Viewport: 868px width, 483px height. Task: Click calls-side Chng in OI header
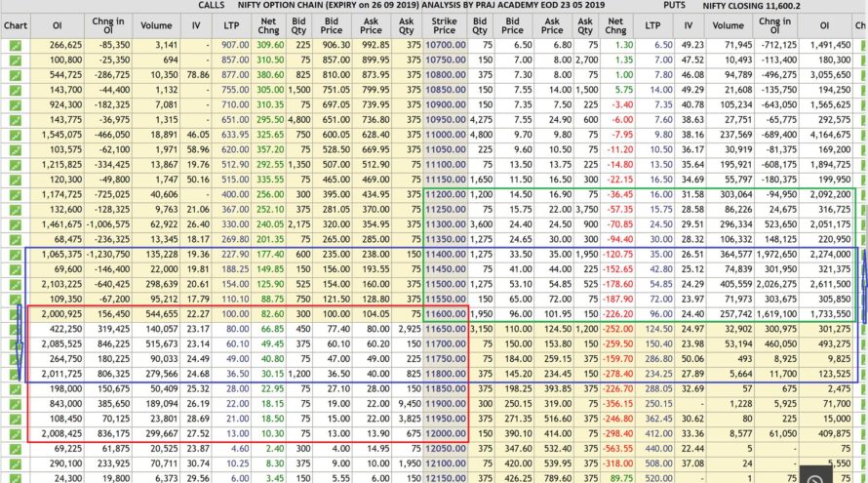point(108,25)
